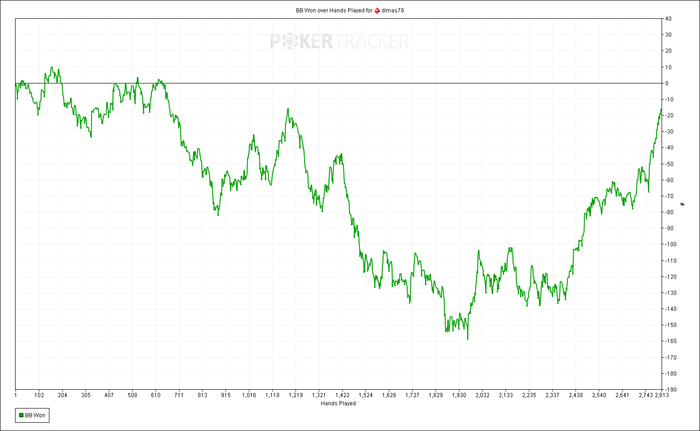
Task: Click y-axis value 30
Action: tap(668, 35)
